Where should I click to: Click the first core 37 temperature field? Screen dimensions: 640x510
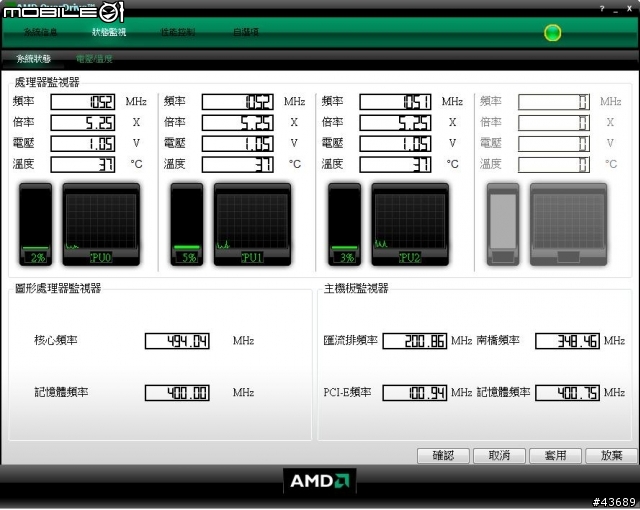tap(83, 164)
